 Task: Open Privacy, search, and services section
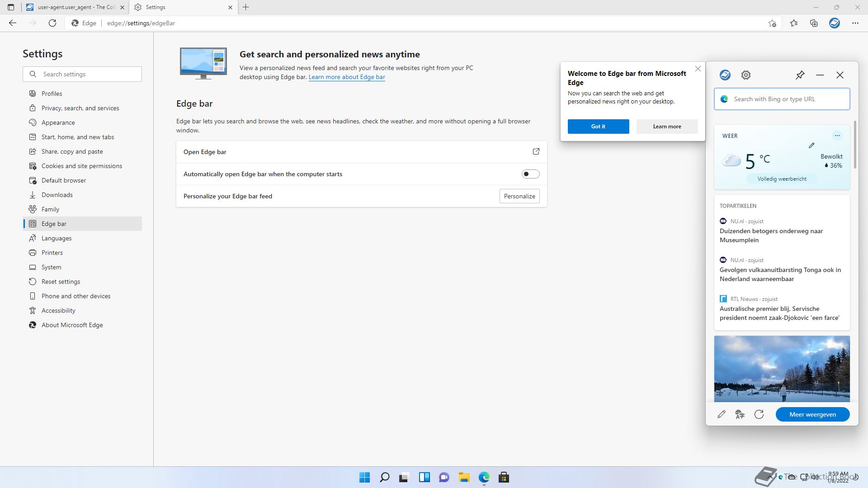(x=82, y=108)
